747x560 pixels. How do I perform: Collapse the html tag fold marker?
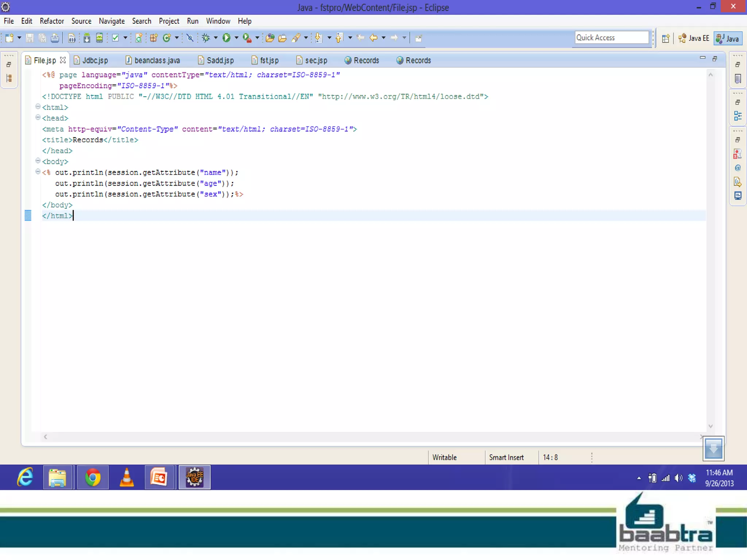click(x=38, y=106)
